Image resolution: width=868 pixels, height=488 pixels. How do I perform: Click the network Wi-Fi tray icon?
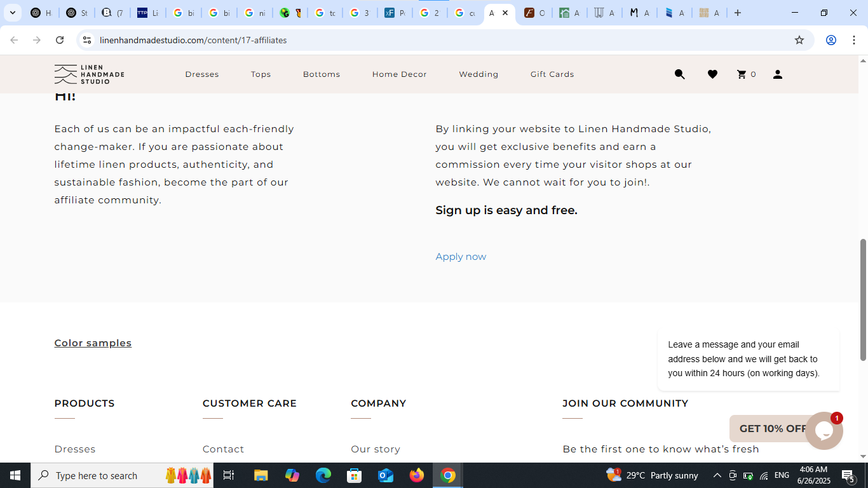pyautogui.click(x=764, y=475)
